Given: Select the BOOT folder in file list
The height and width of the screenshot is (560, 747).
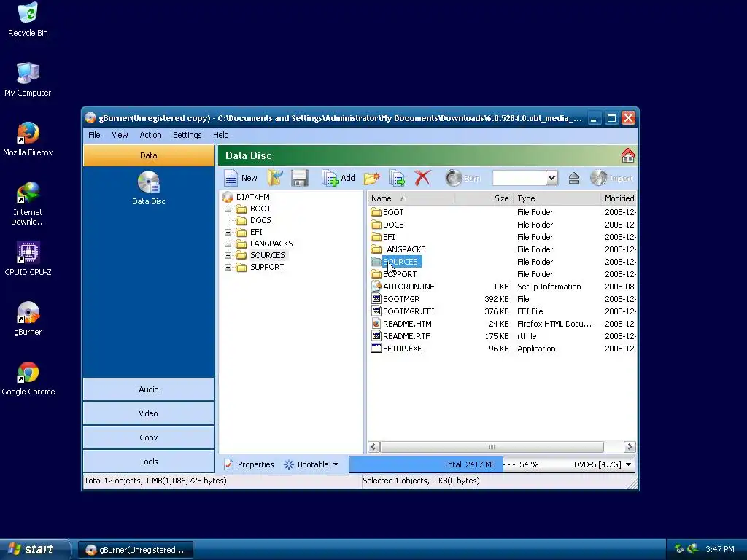Looking at the screenshot, I should click(393, 212).
